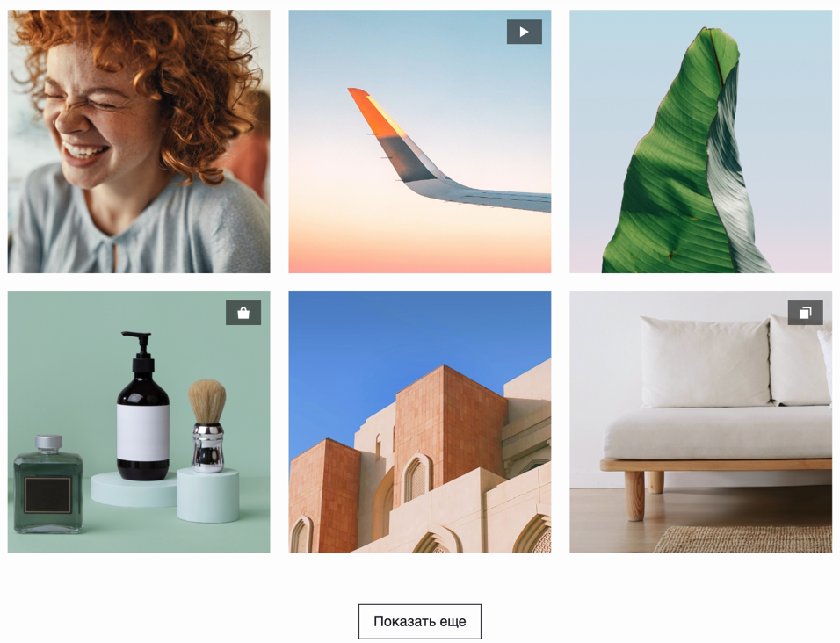
Task: Click the shopping bag icon on product photo
Action: tap(243, 313)
